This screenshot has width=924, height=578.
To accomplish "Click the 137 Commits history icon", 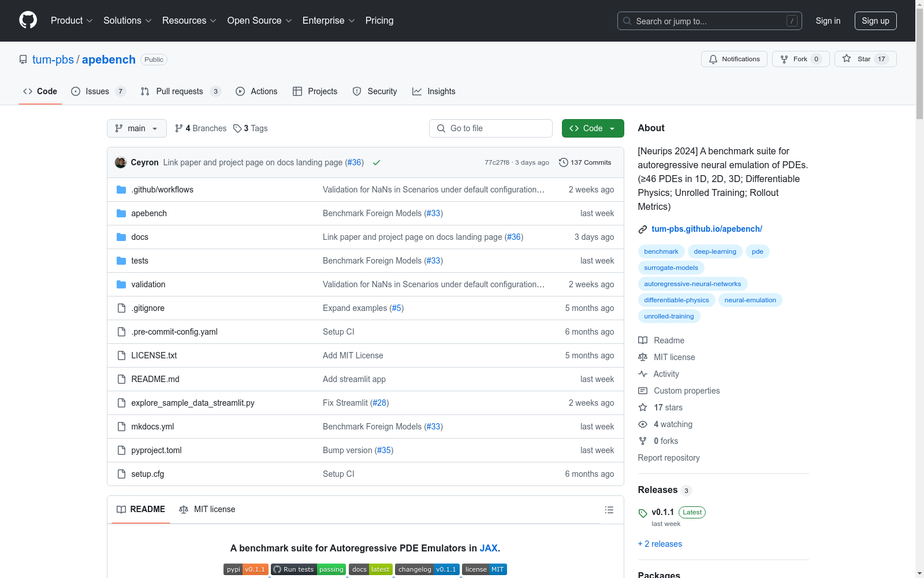I will pyautogui.click(x=564, y=162).
